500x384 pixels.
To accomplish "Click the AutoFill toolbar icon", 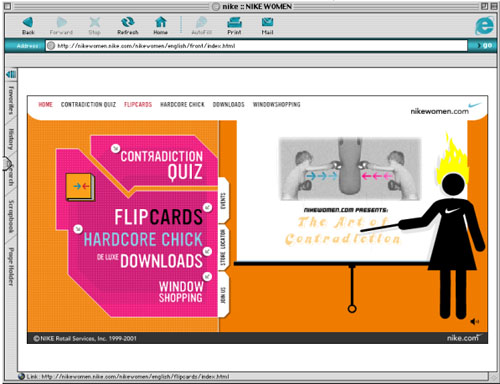I will [x=201, y=25].
